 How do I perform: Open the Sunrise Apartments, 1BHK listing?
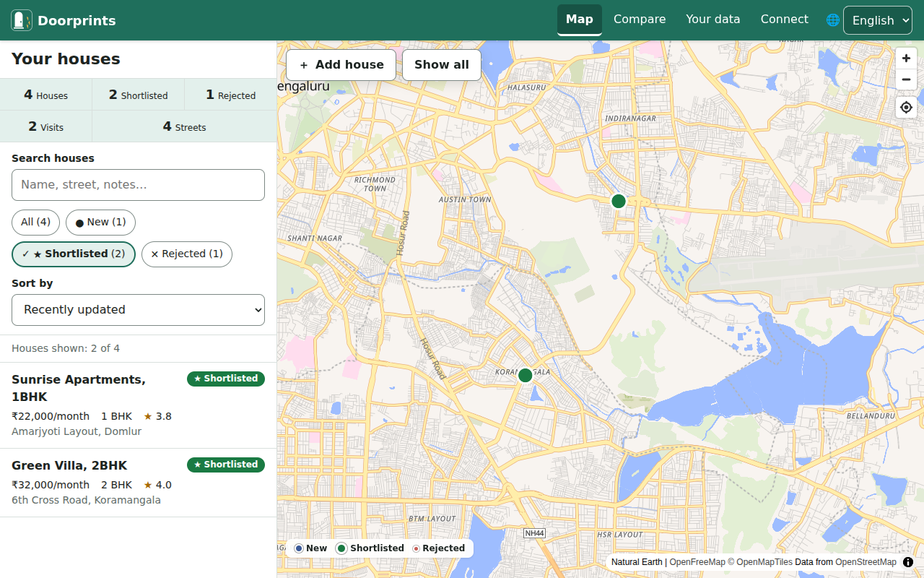(138, 405)
